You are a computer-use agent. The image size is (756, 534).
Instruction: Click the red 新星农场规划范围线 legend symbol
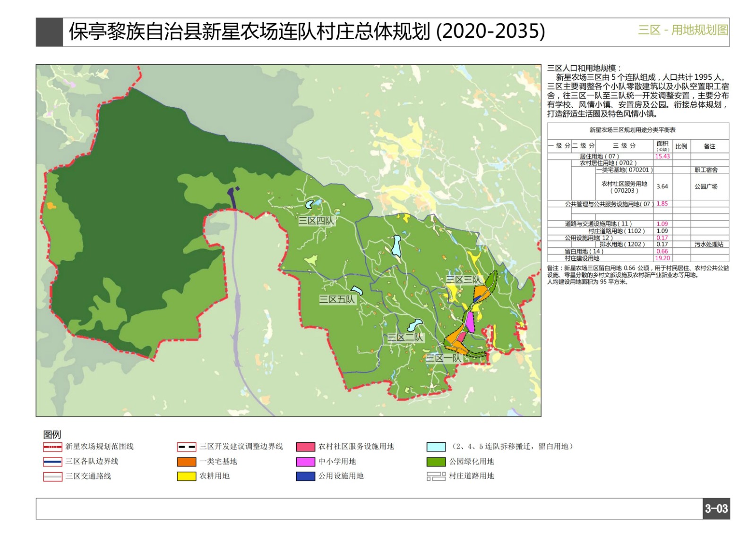click(x=52, y=447)
